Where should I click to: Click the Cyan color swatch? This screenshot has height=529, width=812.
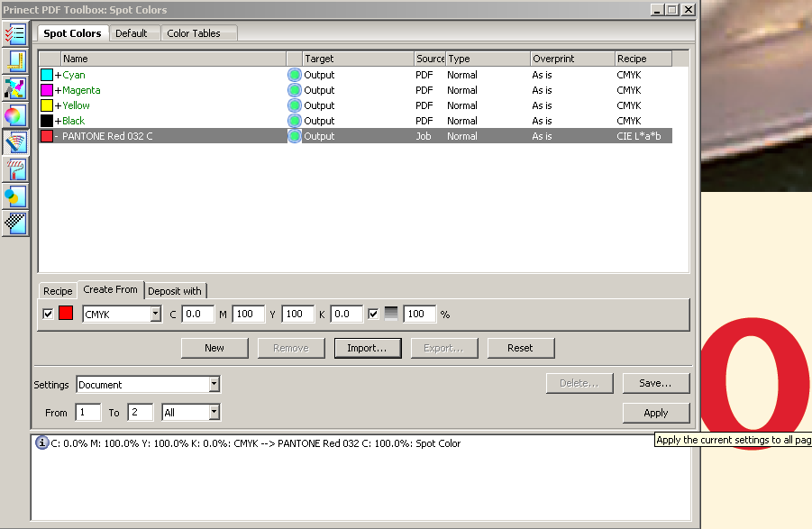click(x=47, y=75)
